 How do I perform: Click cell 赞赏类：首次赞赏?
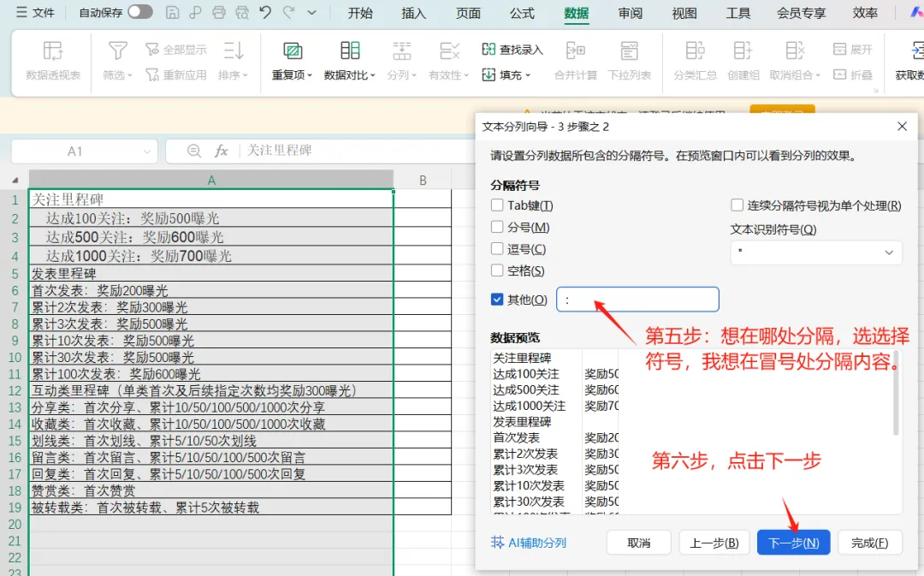click(211, 490)
